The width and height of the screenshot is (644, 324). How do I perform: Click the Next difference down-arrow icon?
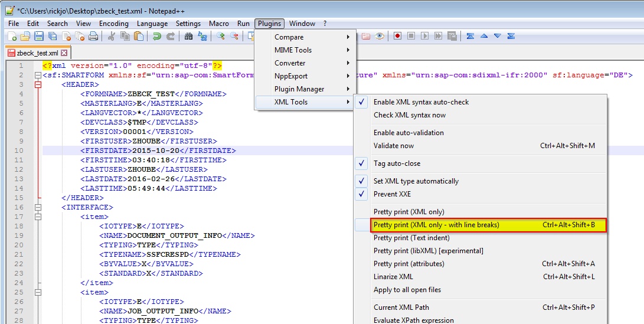(x=498, y=36)
